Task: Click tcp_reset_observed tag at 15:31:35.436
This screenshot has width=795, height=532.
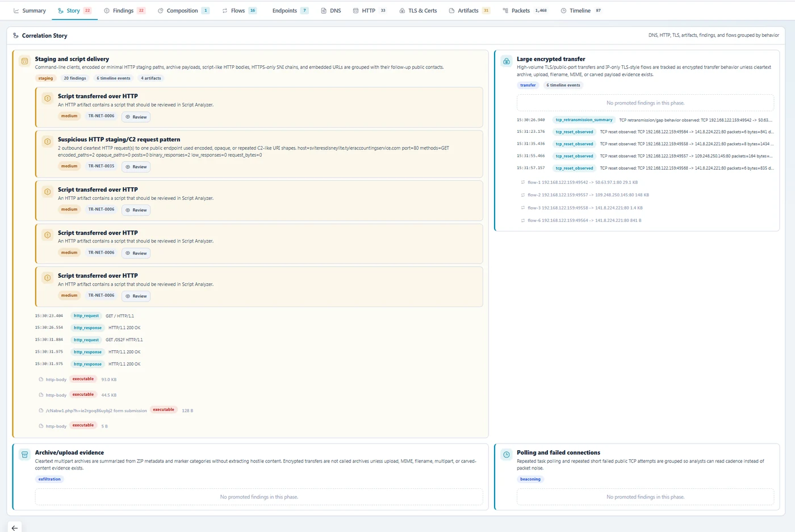Action: [x=575, y=144]
